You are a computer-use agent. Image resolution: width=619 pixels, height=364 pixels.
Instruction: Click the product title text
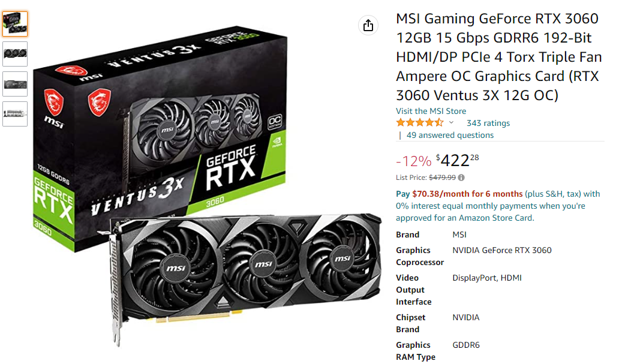(x=498, y=57)
